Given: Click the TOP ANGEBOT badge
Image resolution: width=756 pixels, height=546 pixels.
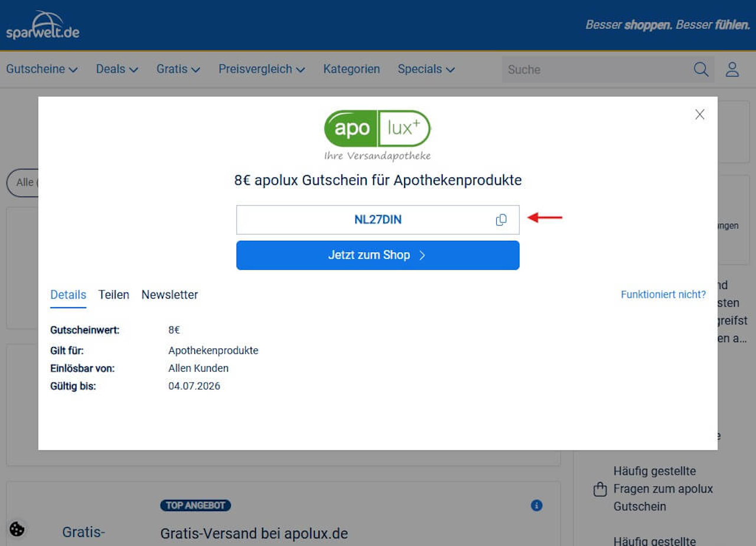Looking at the screenshot, I should point(195,505).
